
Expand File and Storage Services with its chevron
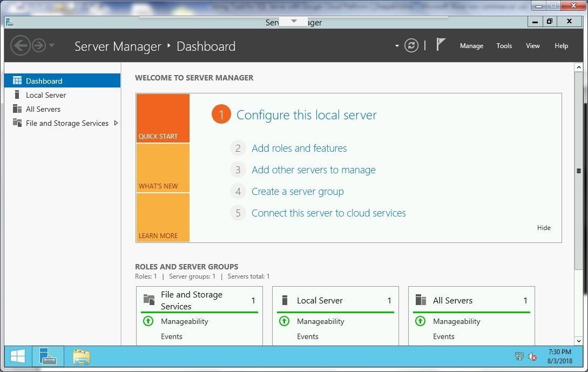click(116, 123)
